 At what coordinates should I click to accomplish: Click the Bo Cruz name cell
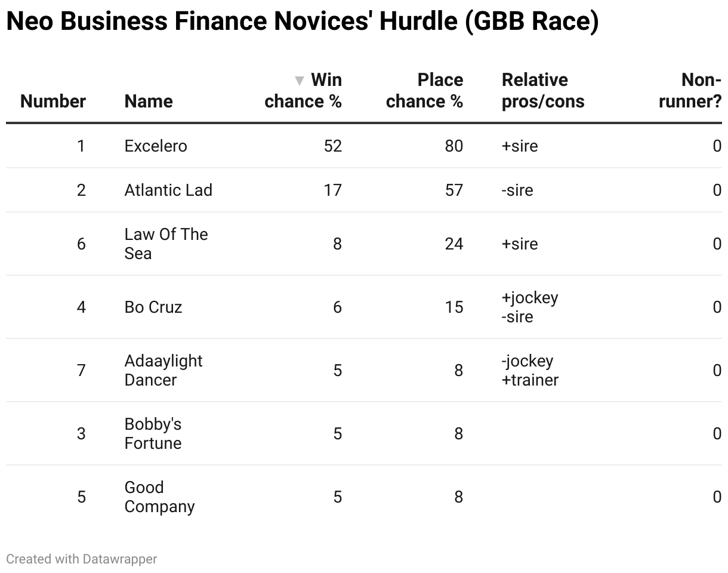coord(153,307)
